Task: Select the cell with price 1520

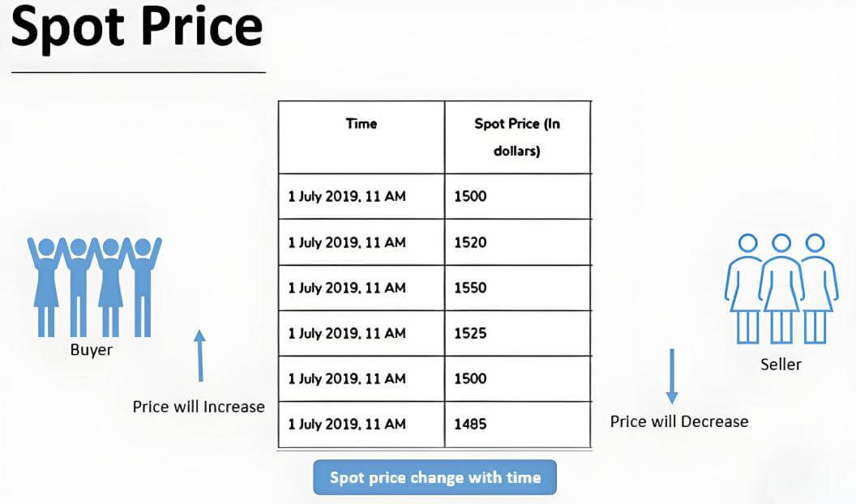Action: click(517, 242)
